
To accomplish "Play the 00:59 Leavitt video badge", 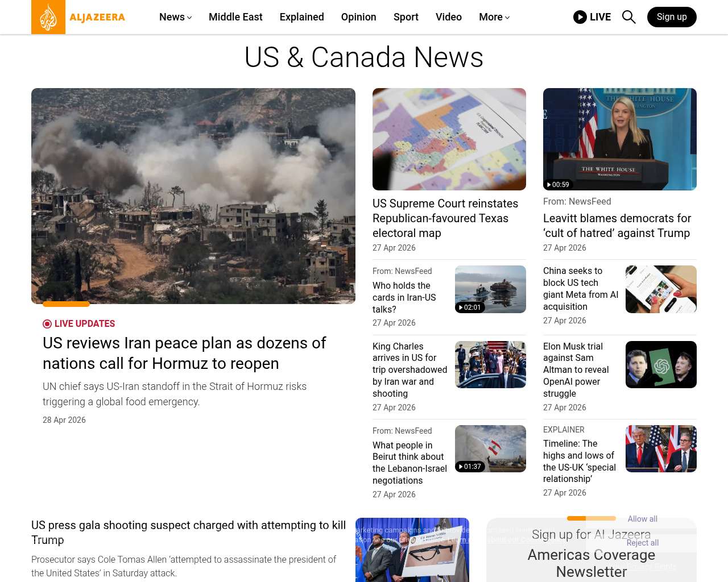I will coord(558,185).
